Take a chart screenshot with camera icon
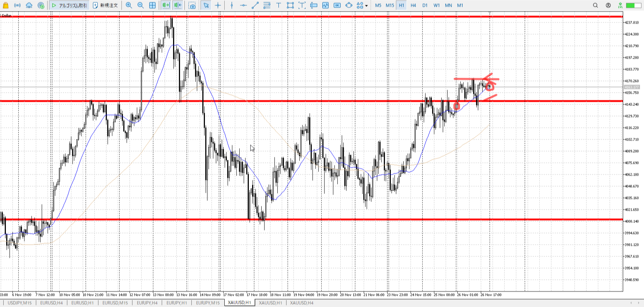This screenshot has height=307, width=644. (192, 5)
